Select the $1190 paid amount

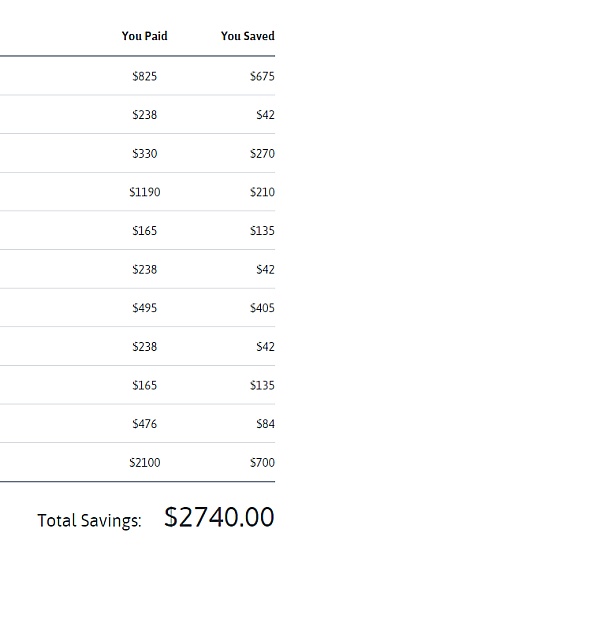[144, 192]
